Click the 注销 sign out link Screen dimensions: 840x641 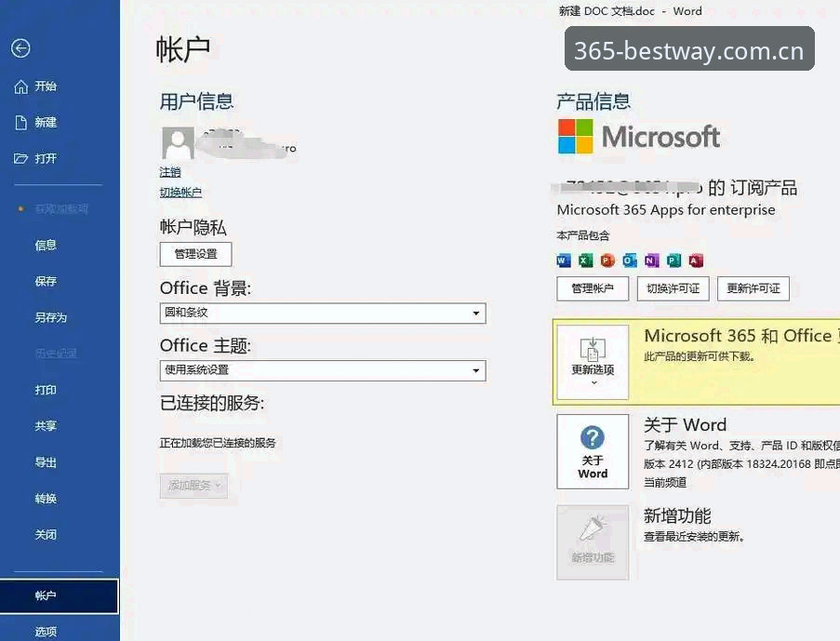[x=170, y=172]
